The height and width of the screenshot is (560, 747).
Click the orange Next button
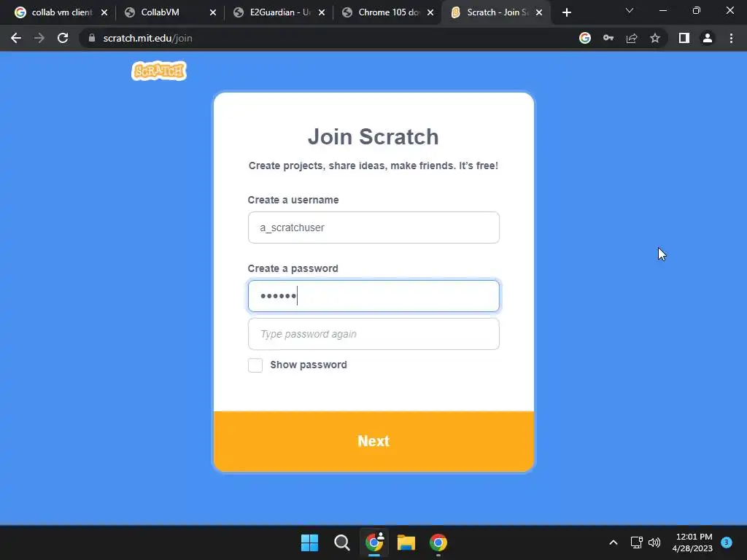coord(373,441)
